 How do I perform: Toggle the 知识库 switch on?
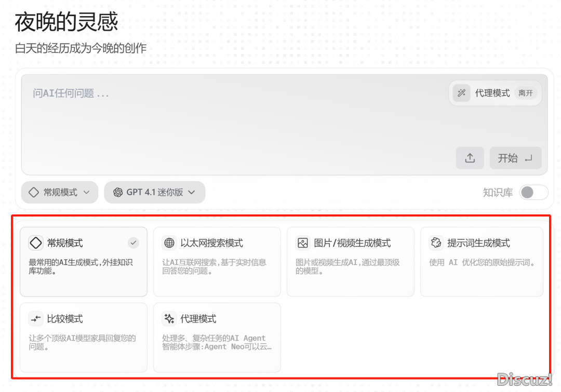click(533, 193)
